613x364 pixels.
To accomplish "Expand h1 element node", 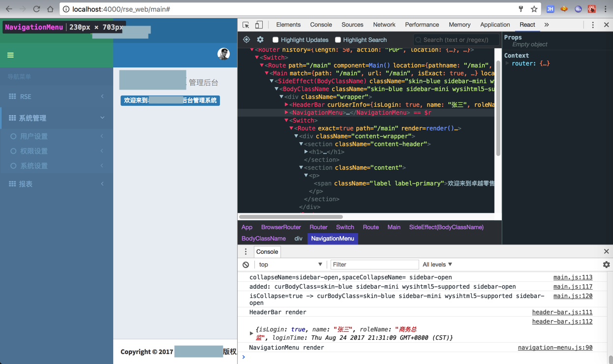I will pos(306,152).
